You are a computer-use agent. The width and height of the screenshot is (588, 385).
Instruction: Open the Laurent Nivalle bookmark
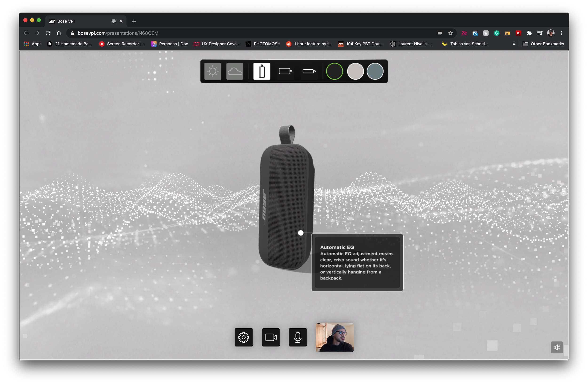[412, 44]
